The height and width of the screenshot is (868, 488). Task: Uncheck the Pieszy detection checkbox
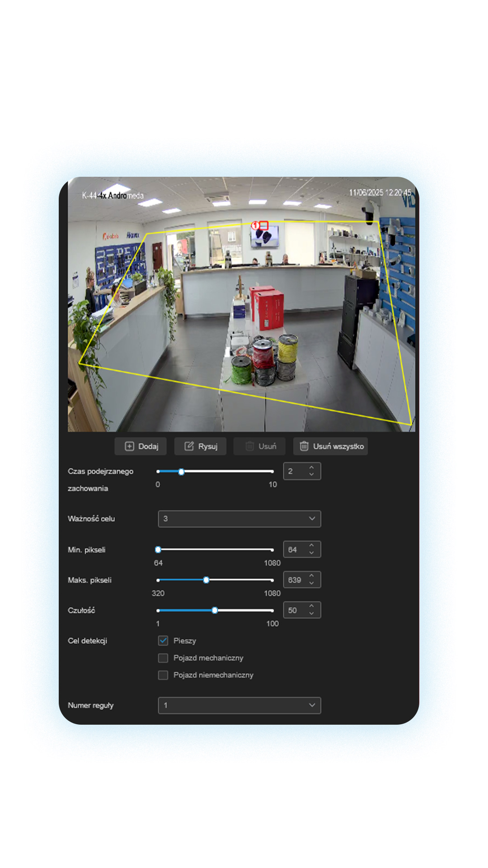pos(163,641)
